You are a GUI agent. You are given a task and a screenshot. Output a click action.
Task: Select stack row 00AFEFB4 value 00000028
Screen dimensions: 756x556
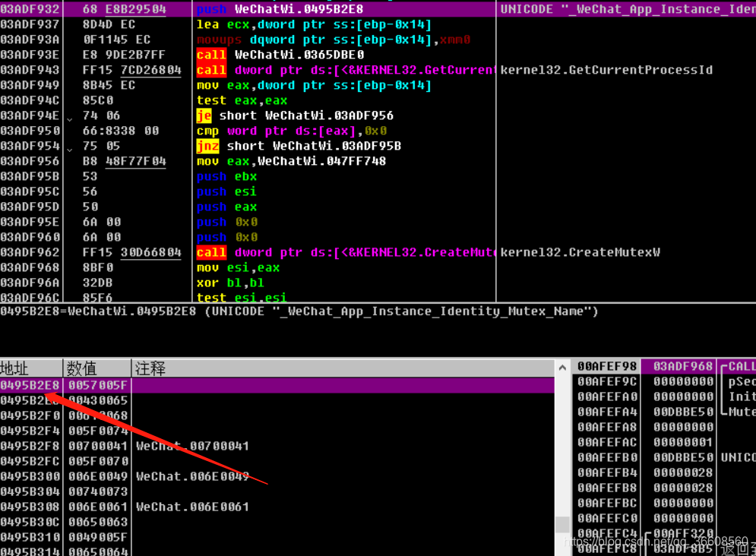[x=664, y=472]
